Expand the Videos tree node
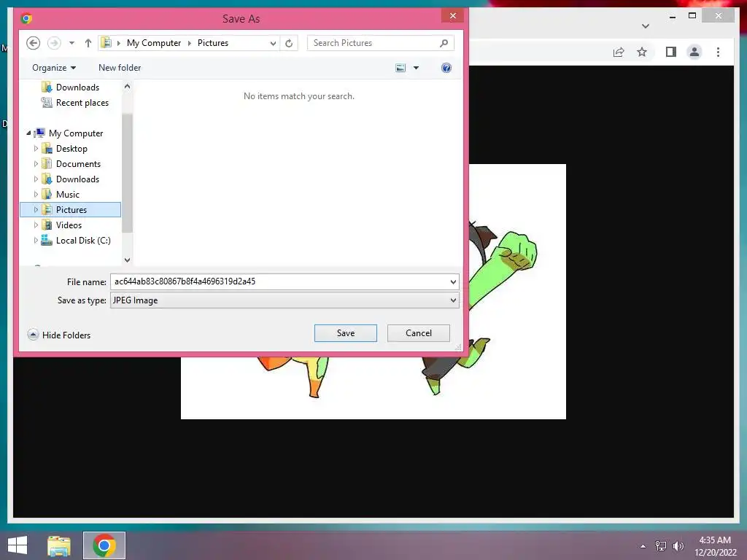Viewport: 747px width, 560px height. click(36, 225)
